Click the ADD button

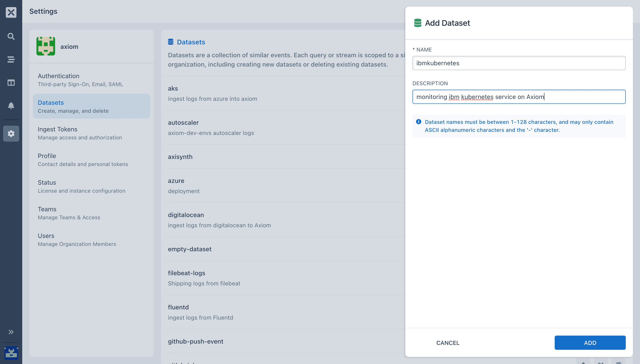[x=590, y=343]
